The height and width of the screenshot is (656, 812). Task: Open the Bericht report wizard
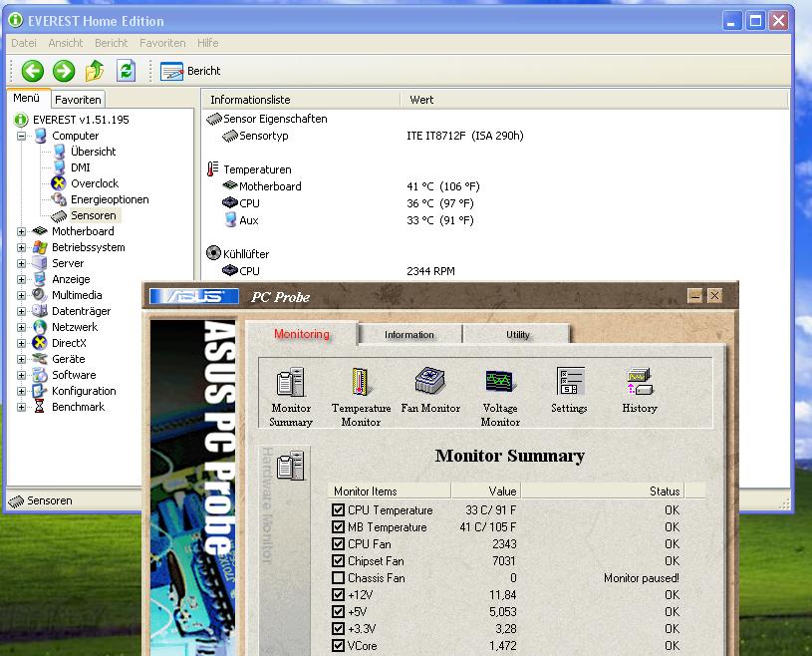click(190, 71)
